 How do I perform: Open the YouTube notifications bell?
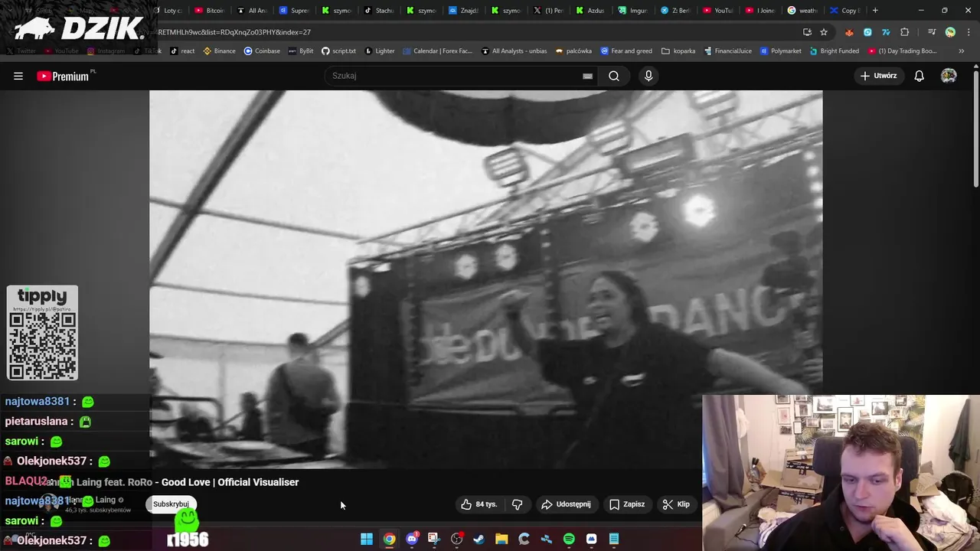pyautogui.click(x=919, y=76)
